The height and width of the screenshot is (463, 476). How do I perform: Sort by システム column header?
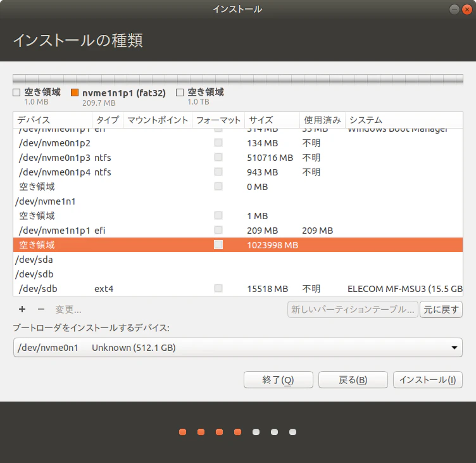click(404, 120)
